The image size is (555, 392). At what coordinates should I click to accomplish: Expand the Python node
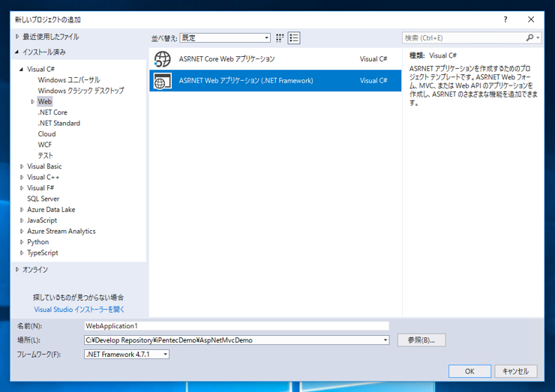point(22,242)
